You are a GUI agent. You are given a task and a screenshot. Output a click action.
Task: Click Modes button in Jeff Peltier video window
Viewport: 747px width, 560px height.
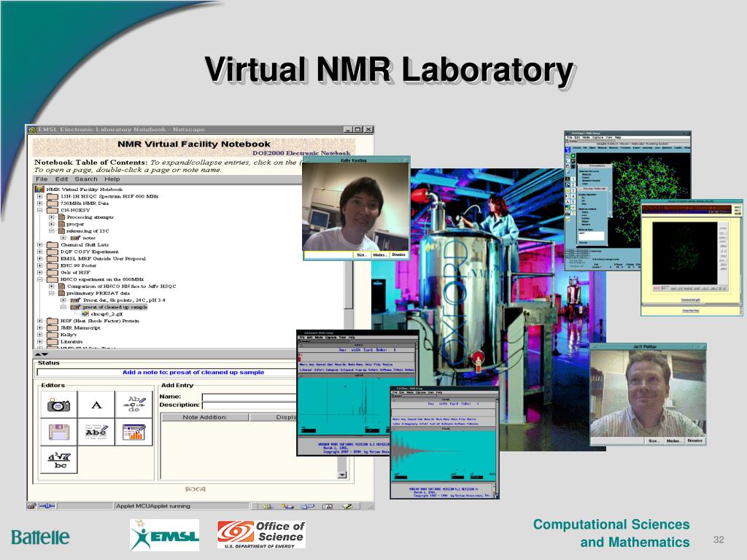673,441
